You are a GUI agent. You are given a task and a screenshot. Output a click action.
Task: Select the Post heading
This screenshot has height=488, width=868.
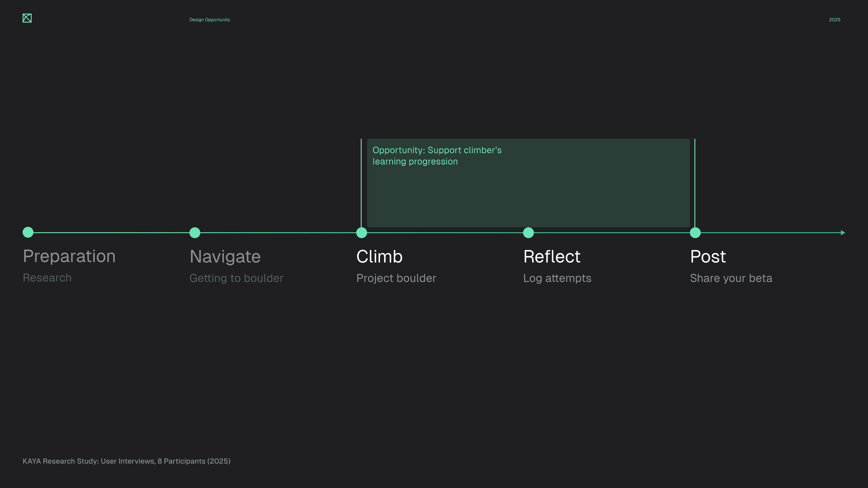[708, 257]
